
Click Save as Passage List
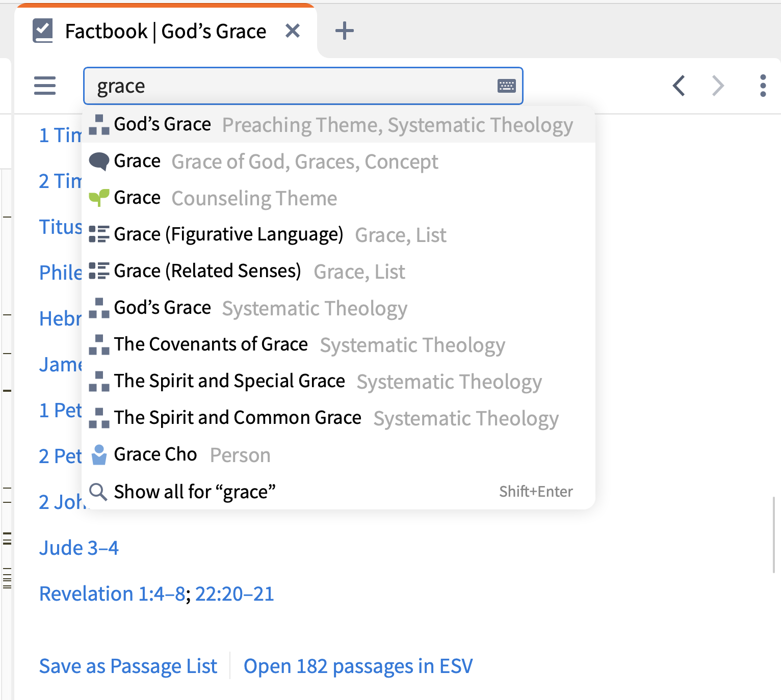[128, 666]
